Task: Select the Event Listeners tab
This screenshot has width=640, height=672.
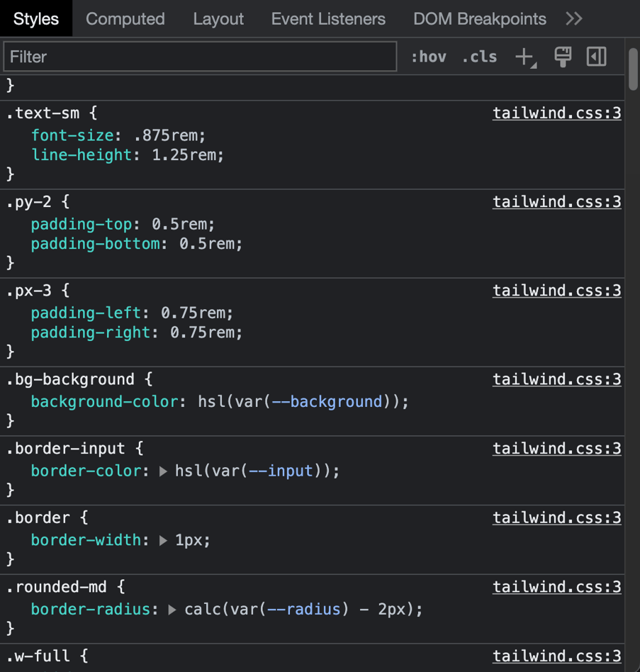Action: 328,18
